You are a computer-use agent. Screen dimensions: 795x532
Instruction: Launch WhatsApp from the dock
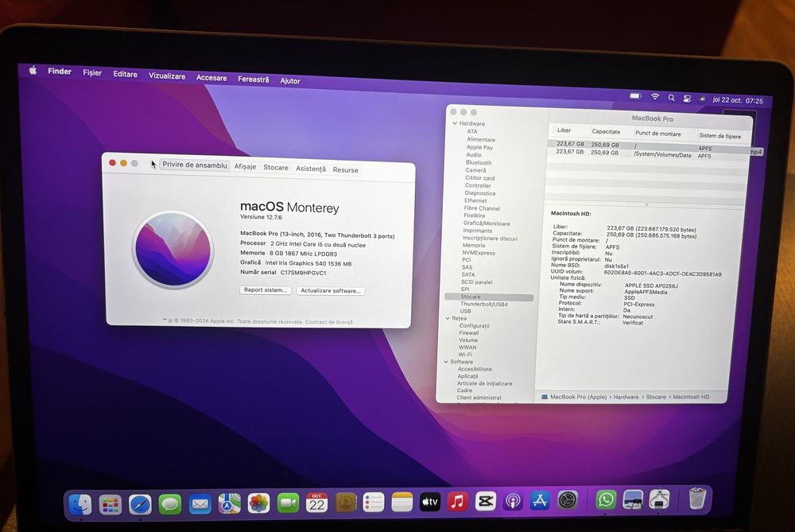(606, 499)
